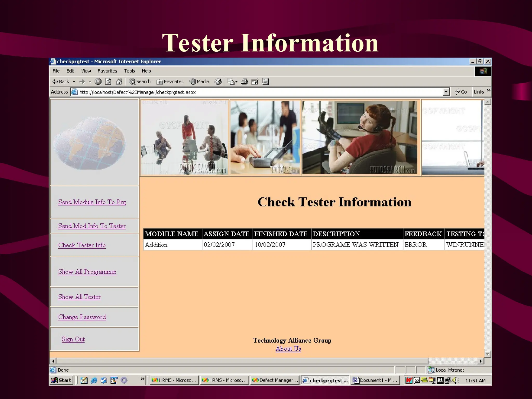This screenshot has height=399, width=532.
Task: Open the Media toolbar button
Action: [x=199, y=82]
